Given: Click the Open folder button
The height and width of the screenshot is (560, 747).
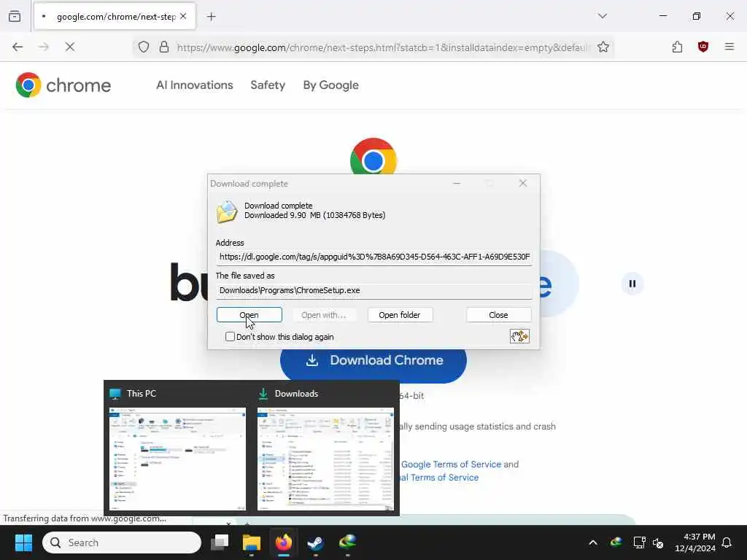Looking at the screenshot, I should pyautogui.click(x=399, y=315).
